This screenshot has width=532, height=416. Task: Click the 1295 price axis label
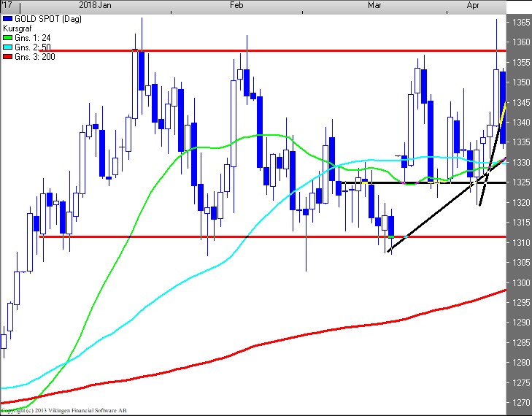(x=521, y=302)
